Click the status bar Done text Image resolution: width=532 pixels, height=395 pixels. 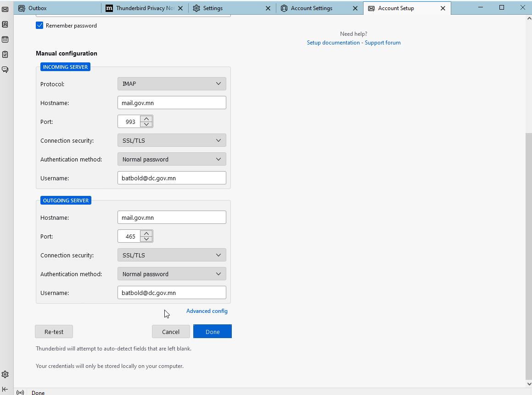[38, 393]
